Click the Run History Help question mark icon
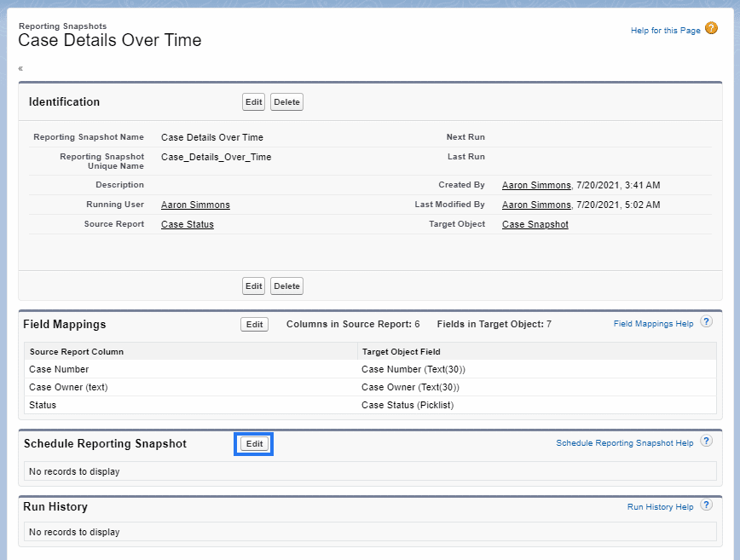 point(706,505)
